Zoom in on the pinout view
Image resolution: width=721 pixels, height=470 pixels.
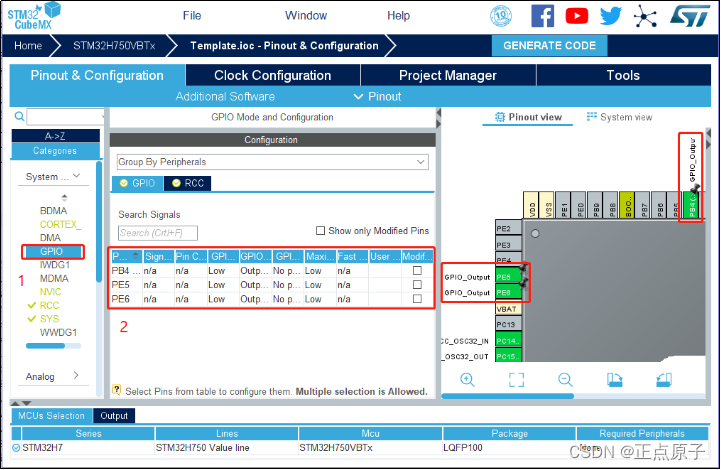click(467, 379)
